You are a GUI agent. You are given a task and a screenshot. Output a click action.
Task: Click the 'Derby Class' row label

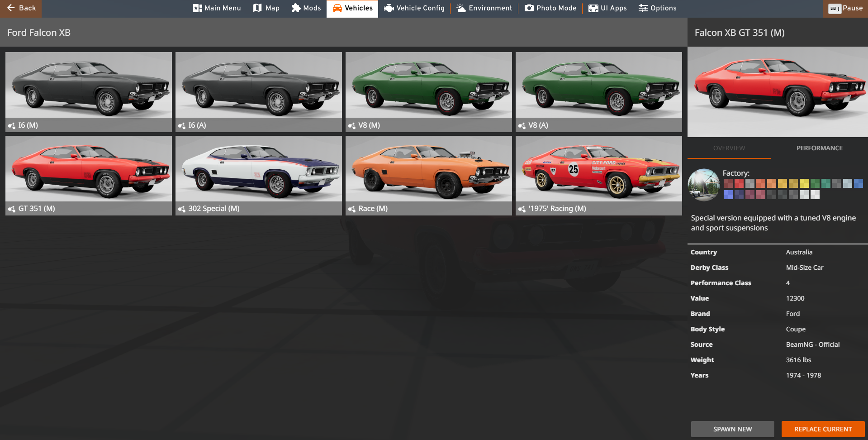[x=710, y=268]
